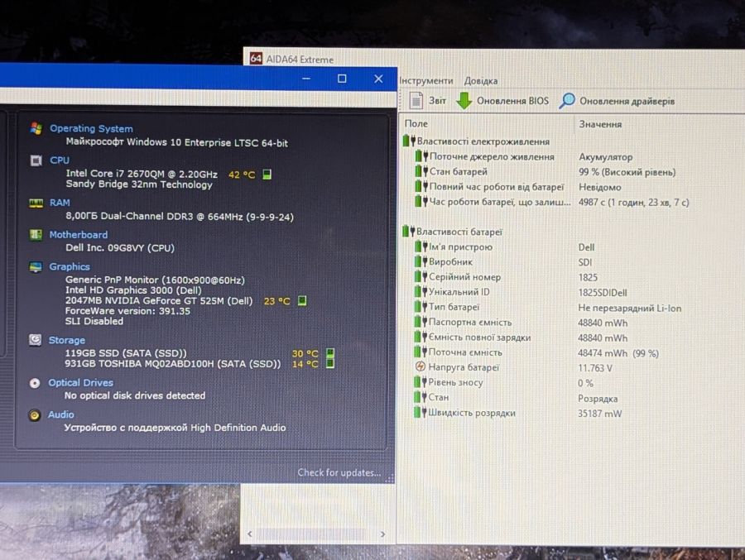Click the window resize grip near Check for updates

point(390,478)
